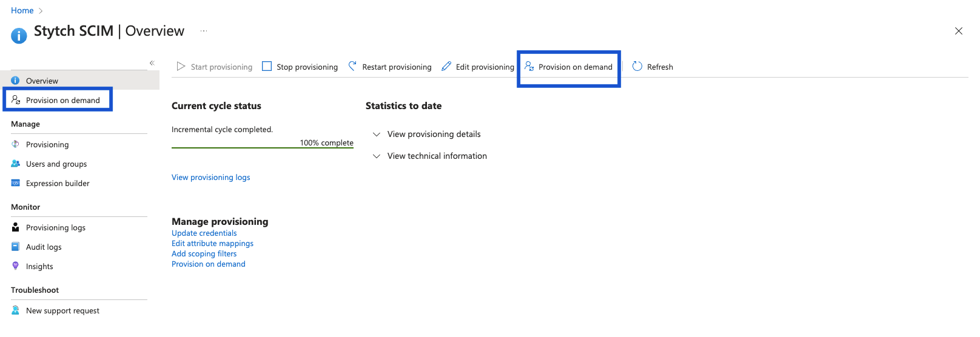
Task: Open the View provisioning logs link
Action: pos(211,177)
